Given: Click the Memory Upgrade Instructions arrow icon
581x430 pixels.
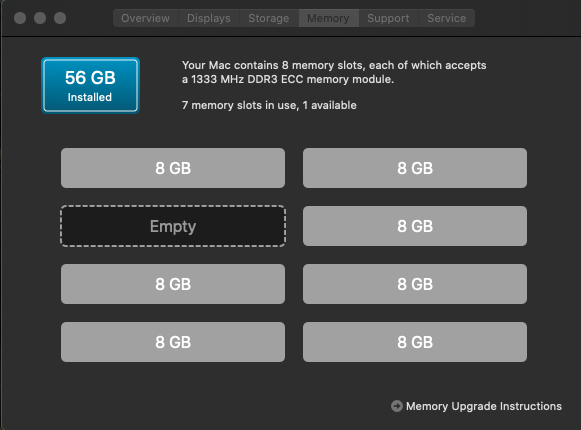Looking at the screenshot, I should pyautogui.click(x=396, y=406).
